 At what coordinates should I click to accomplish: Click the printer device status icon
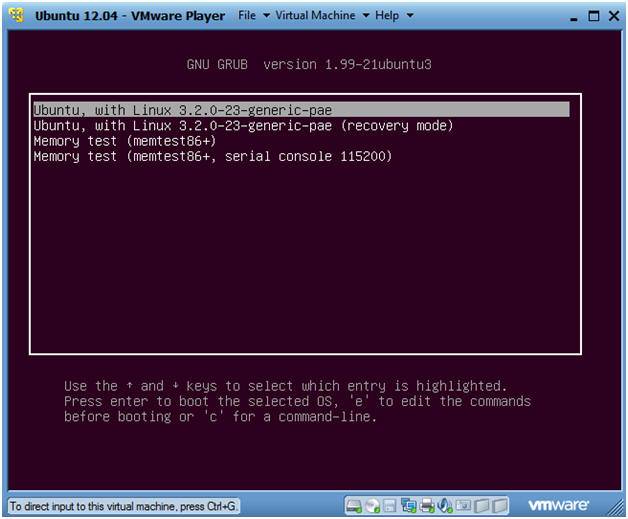tap(427, 505)
